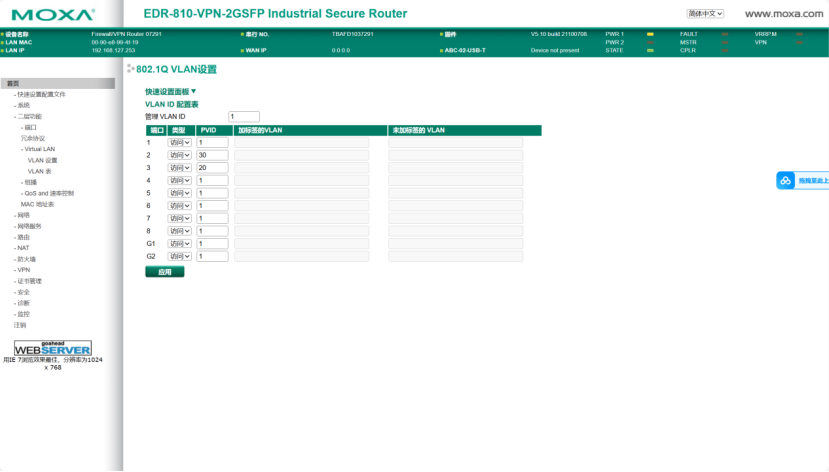Open port 2 type dropdown
Image resolution: width=829 pixels, height=472 pixels.
[180, 155]
